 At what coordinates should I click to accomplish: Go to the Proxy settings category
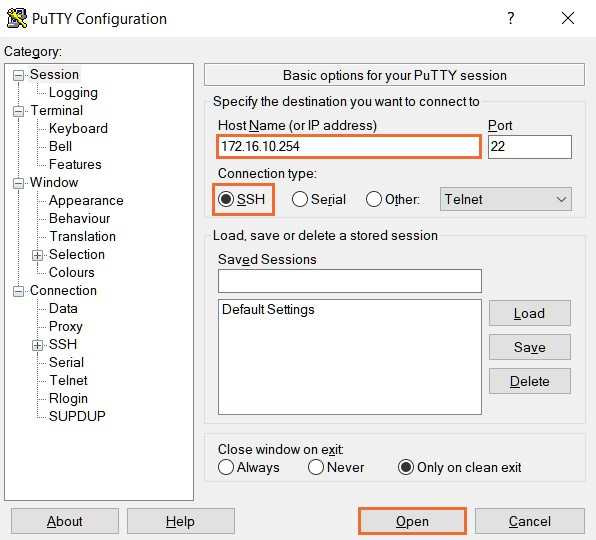click(66, 326)
